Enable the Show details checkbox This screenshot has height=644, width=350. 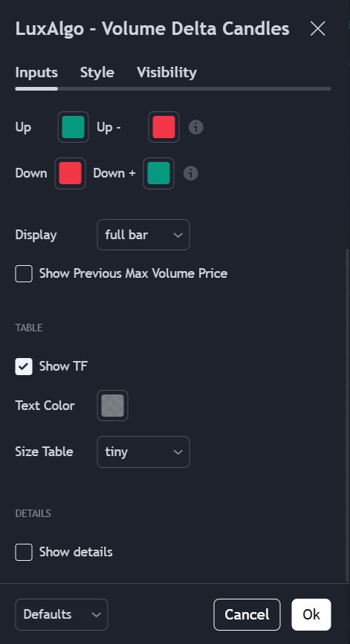coord(24,553)
